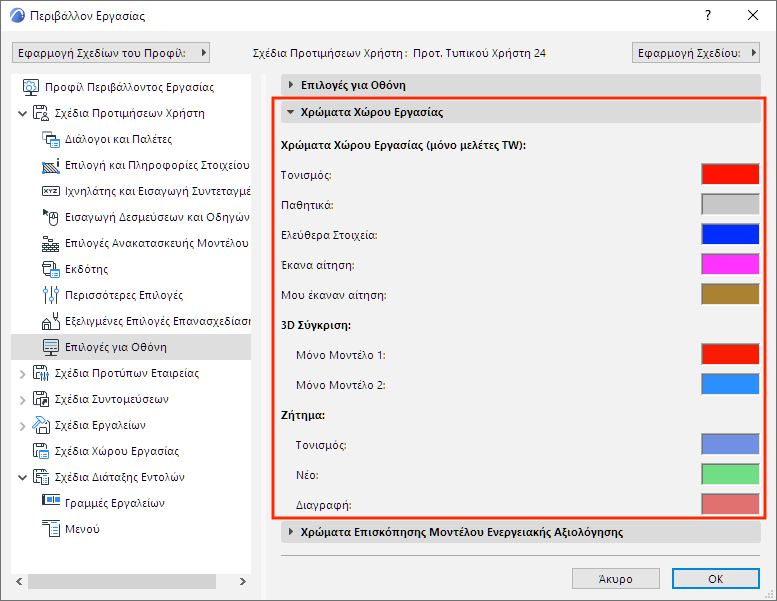This screenshot has width=777, height=601.
Task: Click the Ελεύθερα Στοιχεία blue color swatch
Action: pyautogui.click(x=730, y=235)
